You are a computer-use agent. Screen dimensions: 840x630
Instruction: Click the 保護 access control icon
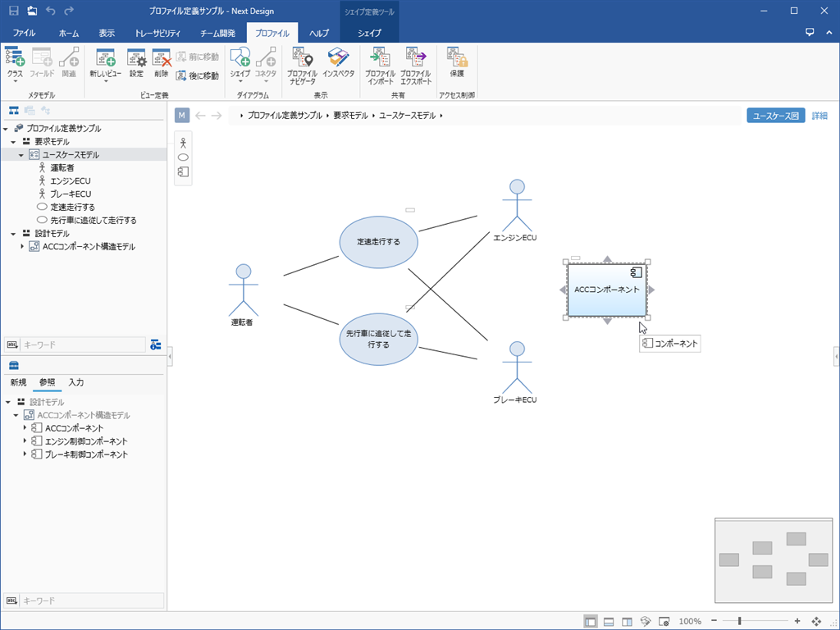(457, 63)
